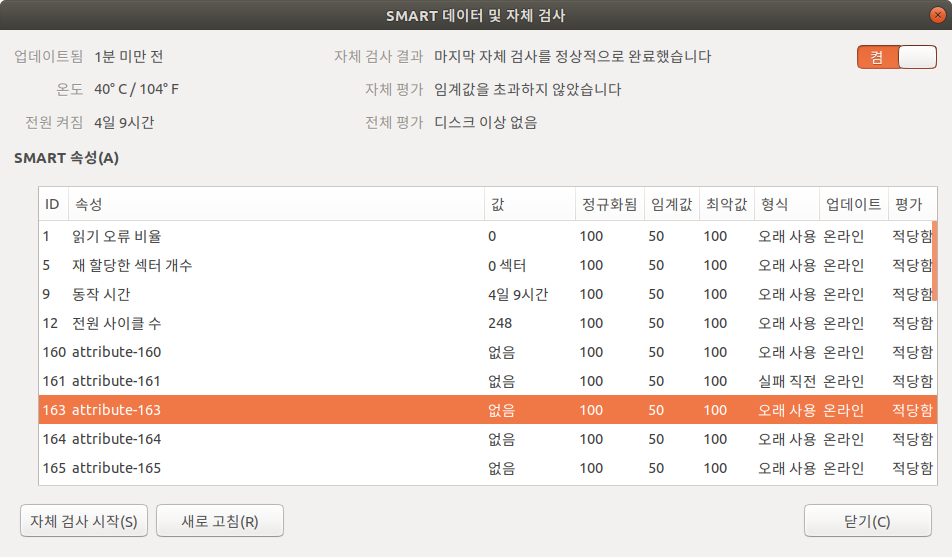Click the 정규화됨 column header
This screenshot has height=557, width=952.
point(610,204)
